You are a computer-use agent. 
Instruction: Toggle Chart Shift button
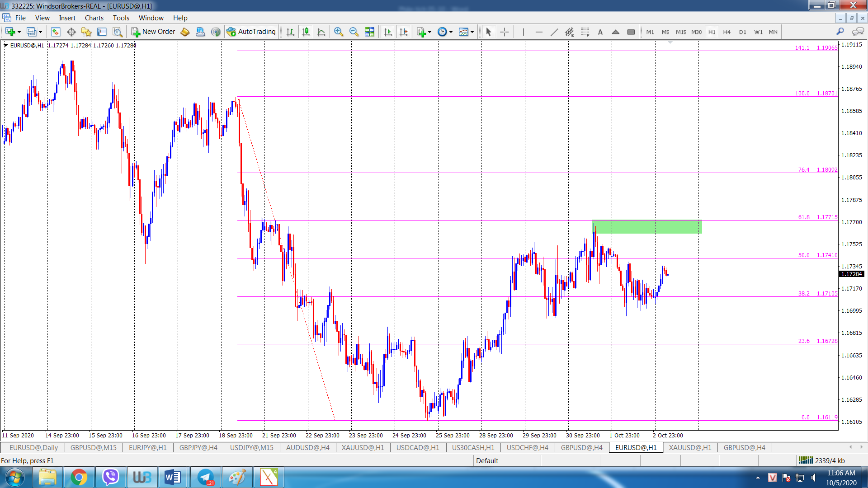pos(403,32)
